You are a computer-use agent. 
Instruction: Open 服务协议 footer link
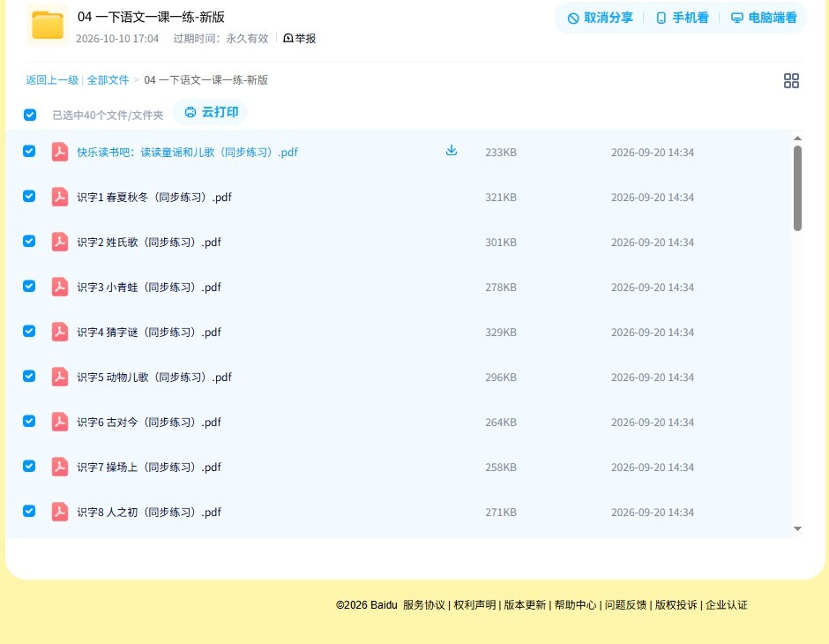point(424,605)
